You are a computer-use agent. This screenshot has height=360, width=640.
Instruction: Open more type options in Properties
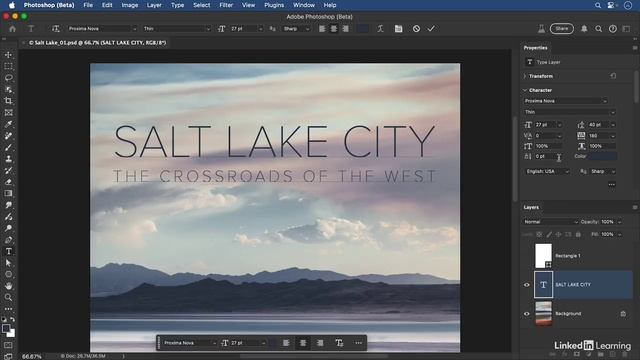(x=611, y=184)
